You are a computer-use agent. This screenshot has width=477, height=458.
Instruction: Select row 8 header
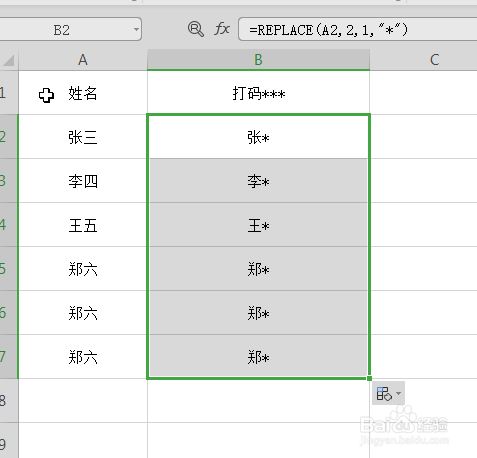click(9, 401)
